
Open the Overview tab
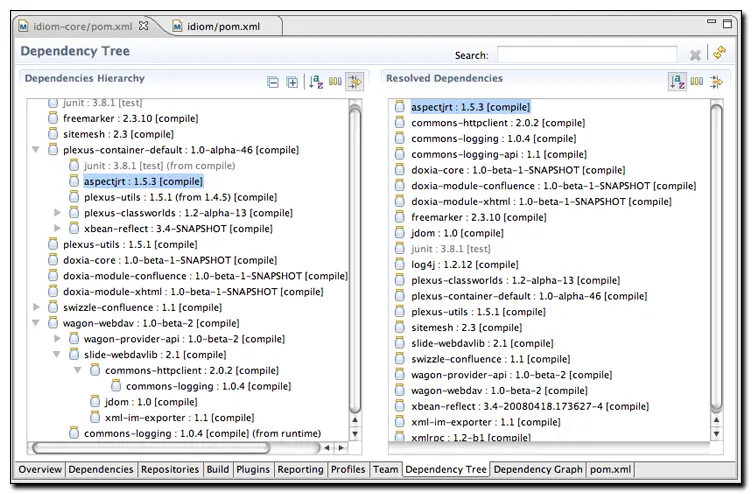[x=40, y=470]
